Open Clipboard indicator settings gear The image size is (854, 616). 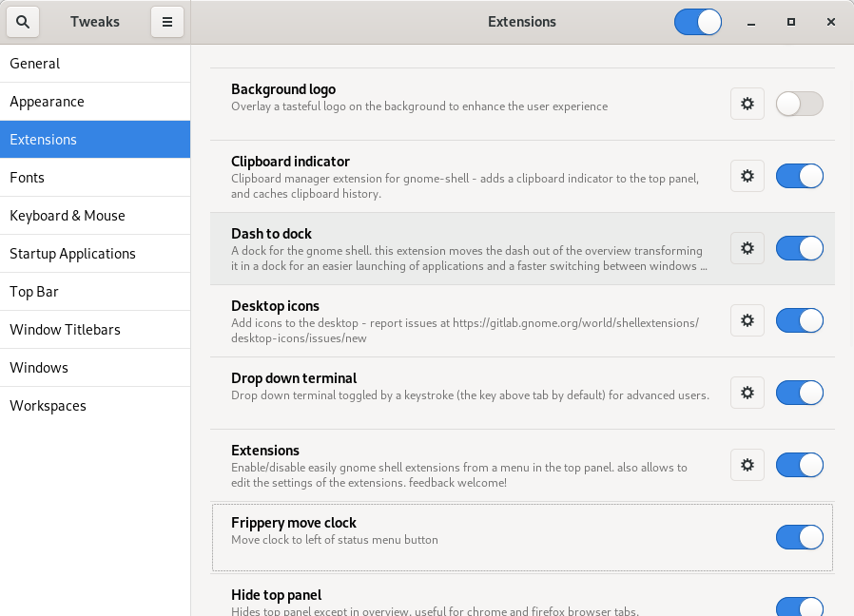(x=747, y=176)
